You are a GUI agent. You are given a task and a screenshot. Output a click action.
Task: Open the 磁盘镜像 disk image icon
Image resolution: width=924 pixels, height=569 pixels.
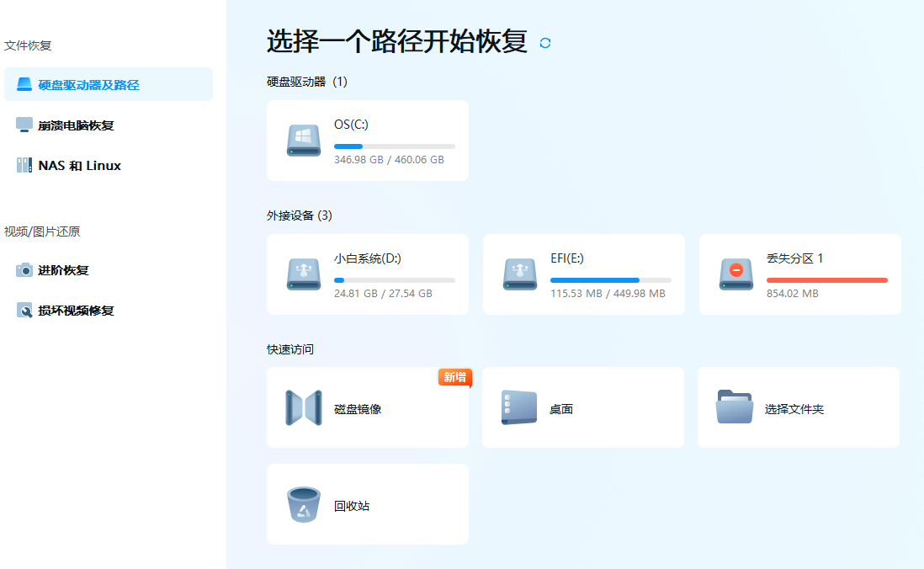click(304, 407)
